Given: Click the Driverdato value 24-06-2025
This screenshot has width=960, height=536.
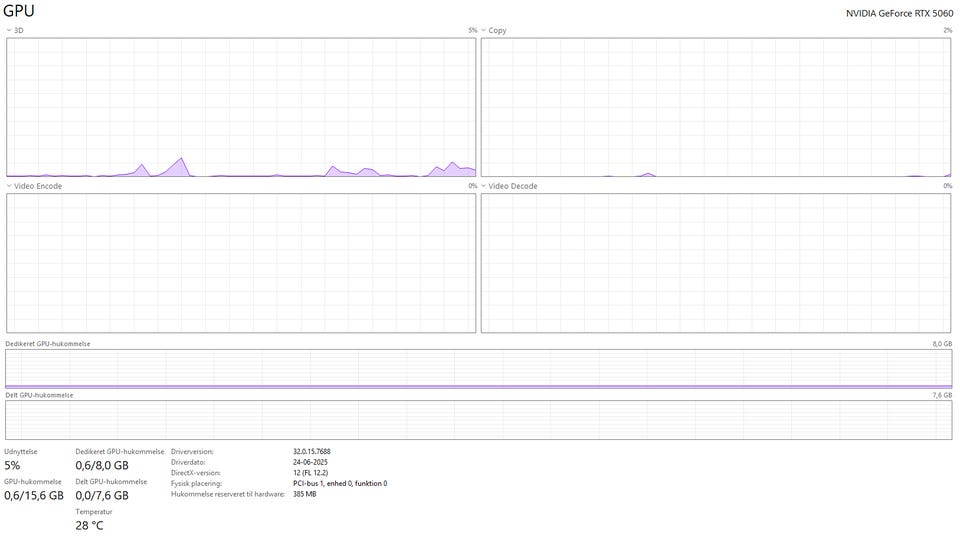Looking at the screenshot, I should point(310,462).
